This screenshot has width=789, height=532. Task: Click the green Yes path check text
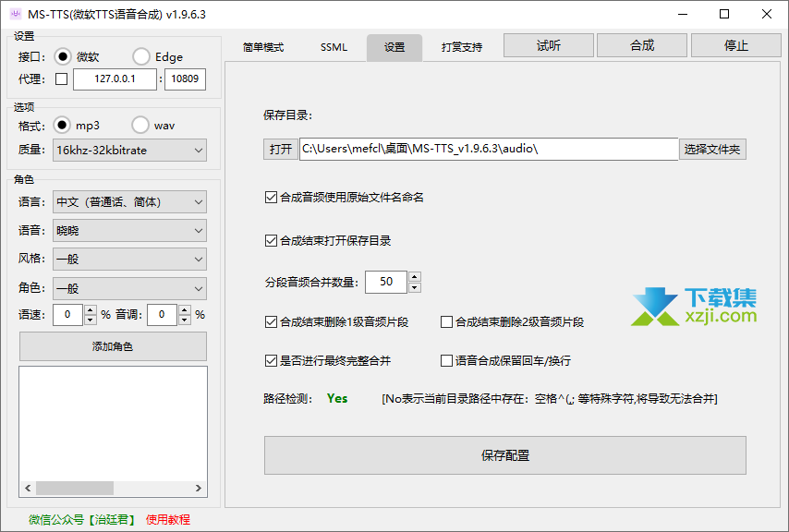337,399
